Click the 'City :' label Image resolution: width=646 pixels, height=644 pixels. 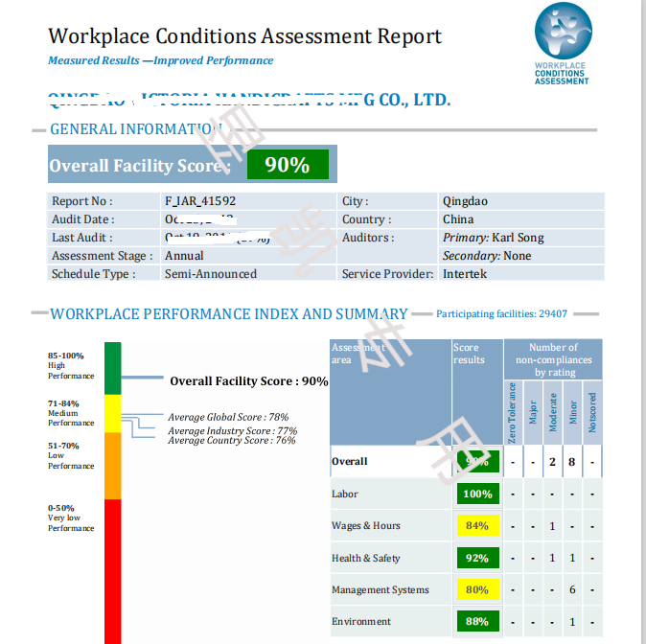356,201
